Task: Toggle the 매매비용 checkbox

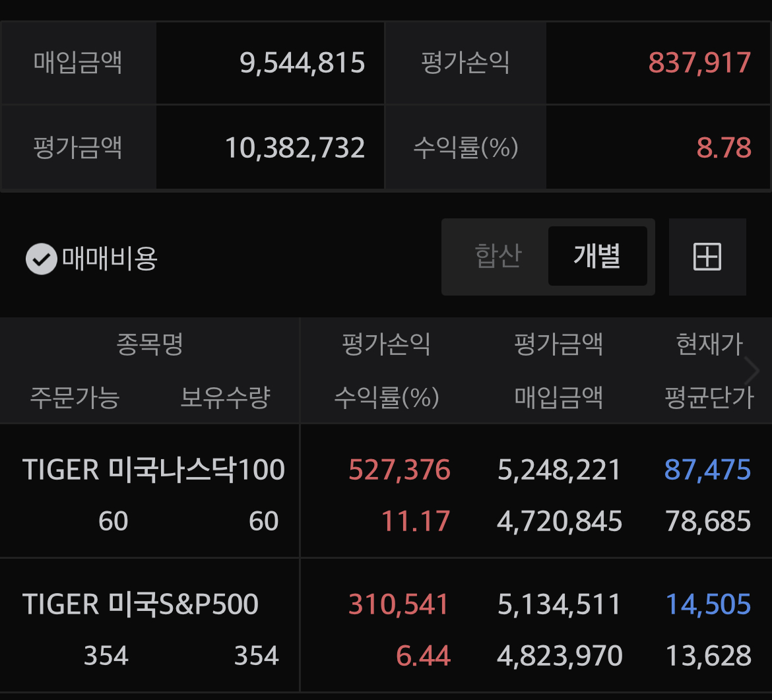Action: (42, 259)
